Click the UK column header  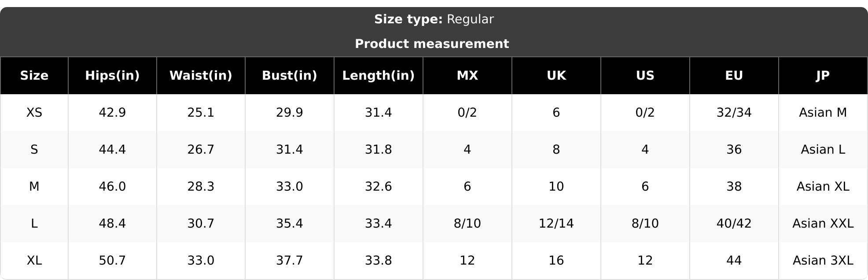pyautogui.click(x=556, y=75)
